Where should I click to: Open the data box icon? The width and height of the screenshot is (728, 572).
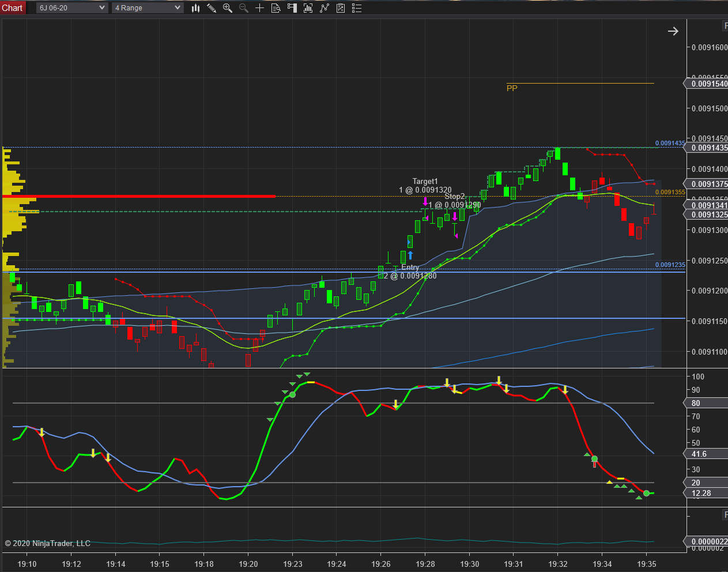click(x=276, y=7)
